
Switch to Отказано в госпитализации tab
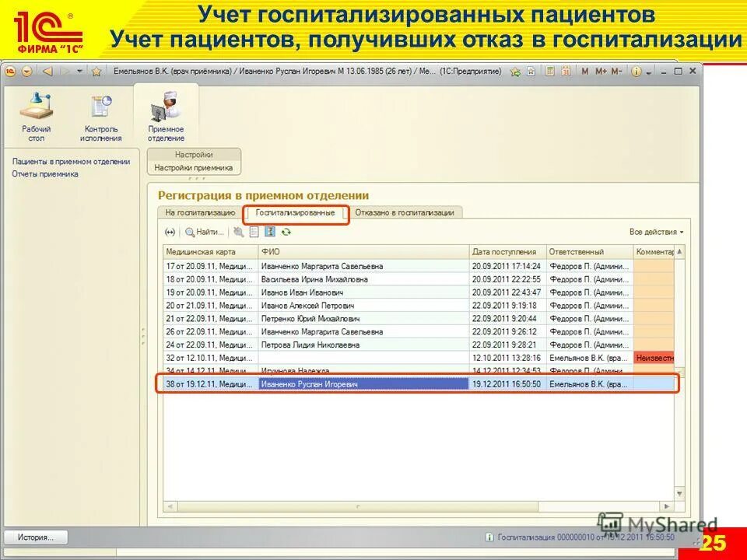405,212
